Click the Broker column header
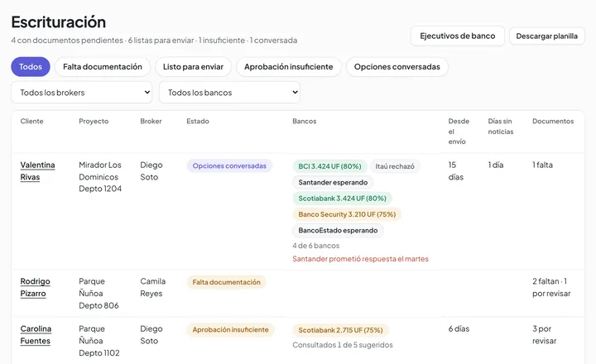This screenshot has width=596, height=364. (151, 122)
